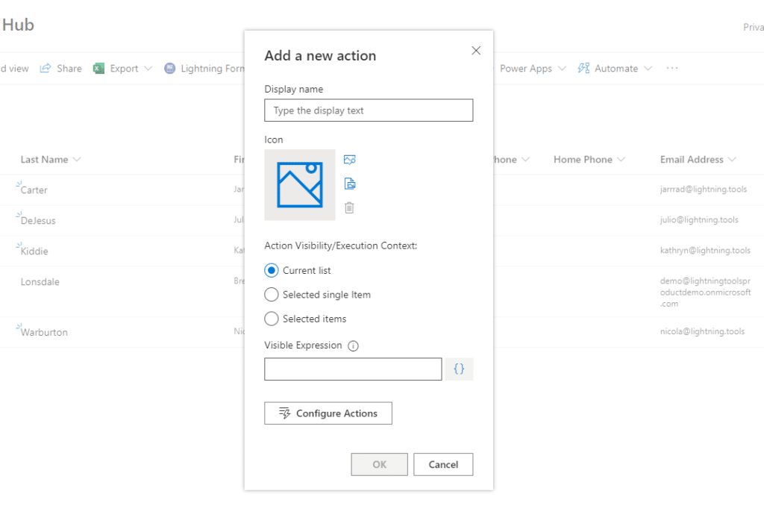Click the Share toolbar icon

click(x=46, y=68)
